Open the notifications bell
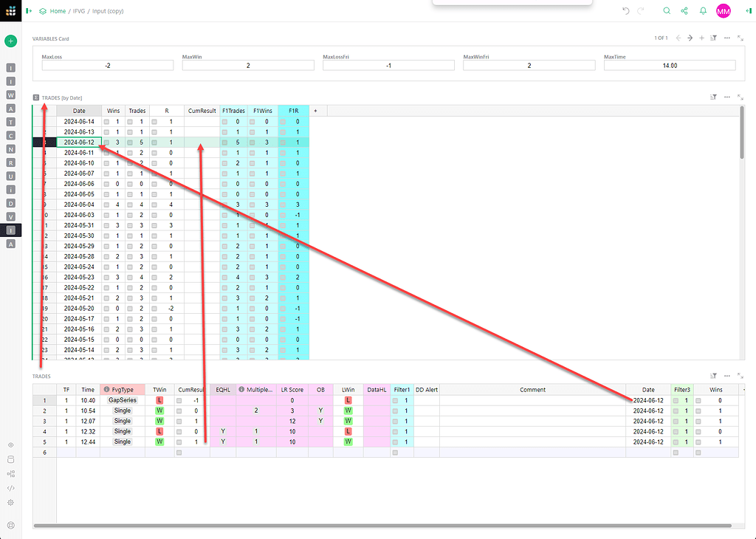Screen dimensions: 756x539 (x=703, y=11)
